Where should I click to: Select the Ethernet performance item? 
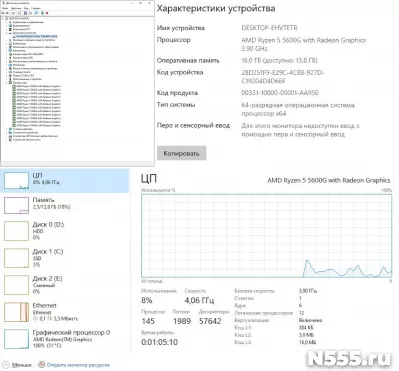click(64, 312)
